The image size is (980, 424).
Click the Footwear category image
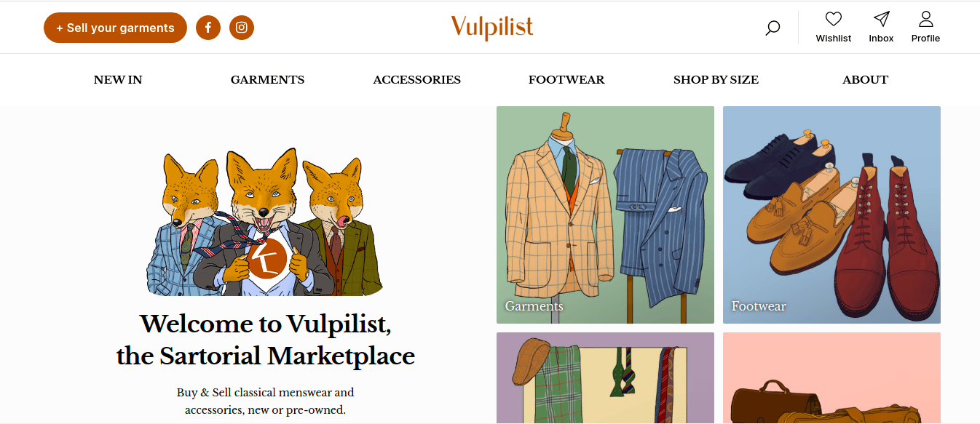[831, 215]
